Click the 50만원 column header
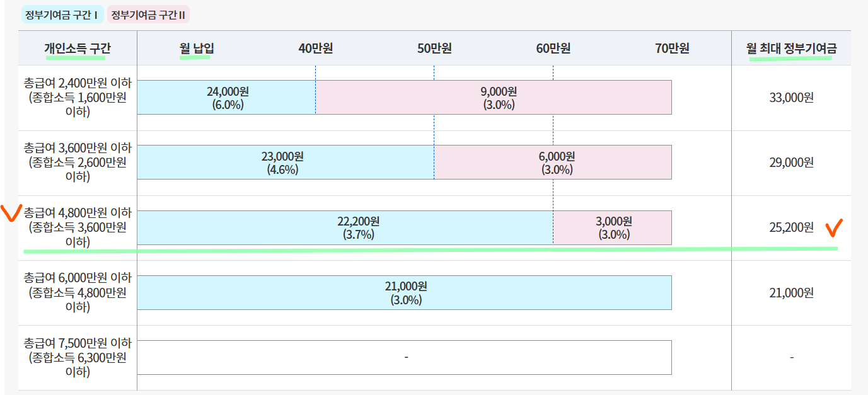868x395 pixels. [x=434, y=49]
